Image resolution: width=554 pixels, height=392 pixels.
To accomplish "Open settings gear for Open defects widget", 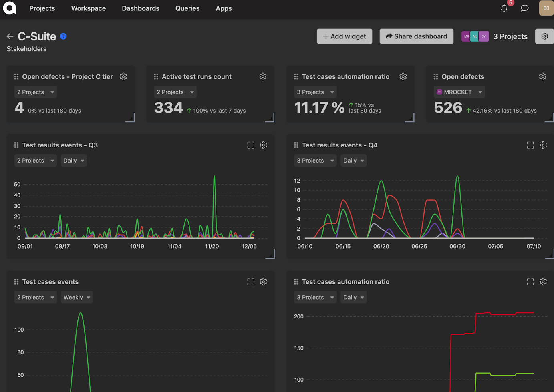I will tap(542, 77).
